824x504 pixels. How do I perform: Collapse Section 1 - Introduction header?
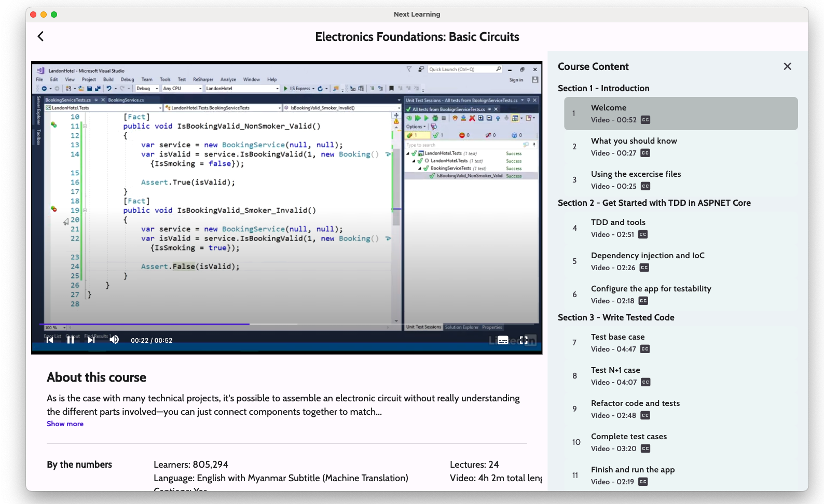point(603,88)
